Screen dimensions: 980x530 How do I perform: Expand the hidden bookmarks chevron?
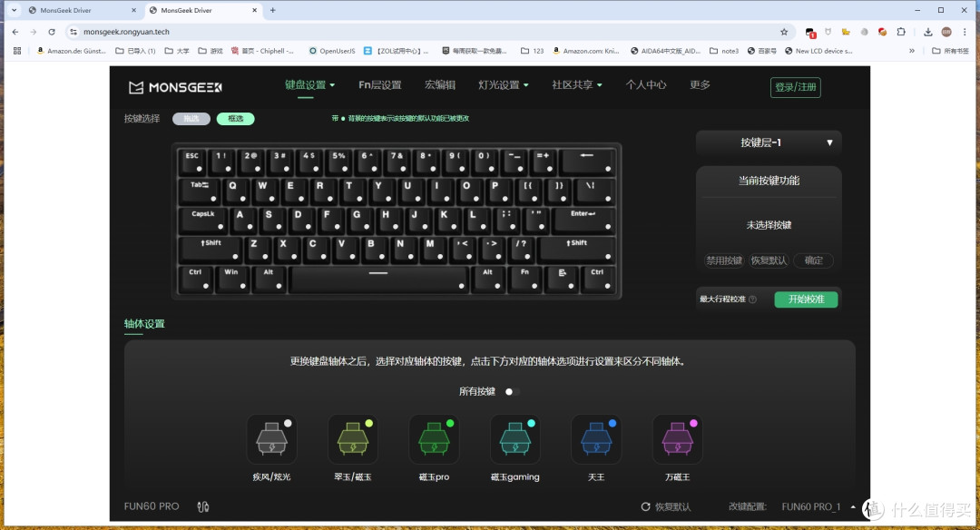click(912, 51)
